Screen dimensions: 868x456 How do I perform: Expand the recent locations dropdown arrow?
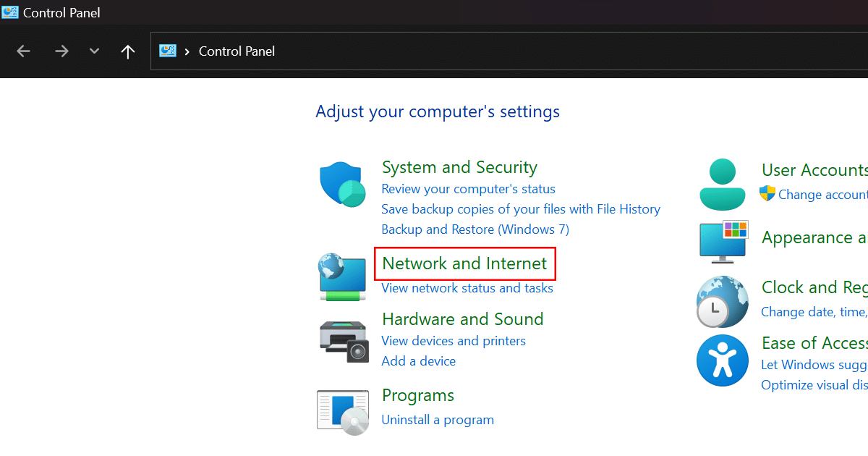94,51
